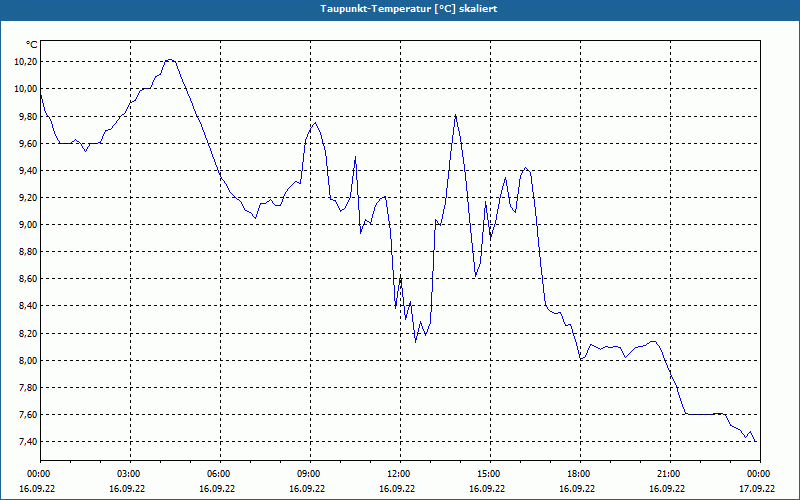Click the 8,40 y-axis value

(x=29, y=306)
